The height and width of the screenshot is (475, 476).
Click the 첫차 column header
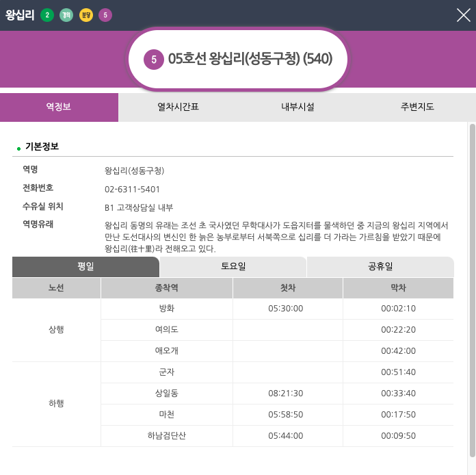click(288, 287)
